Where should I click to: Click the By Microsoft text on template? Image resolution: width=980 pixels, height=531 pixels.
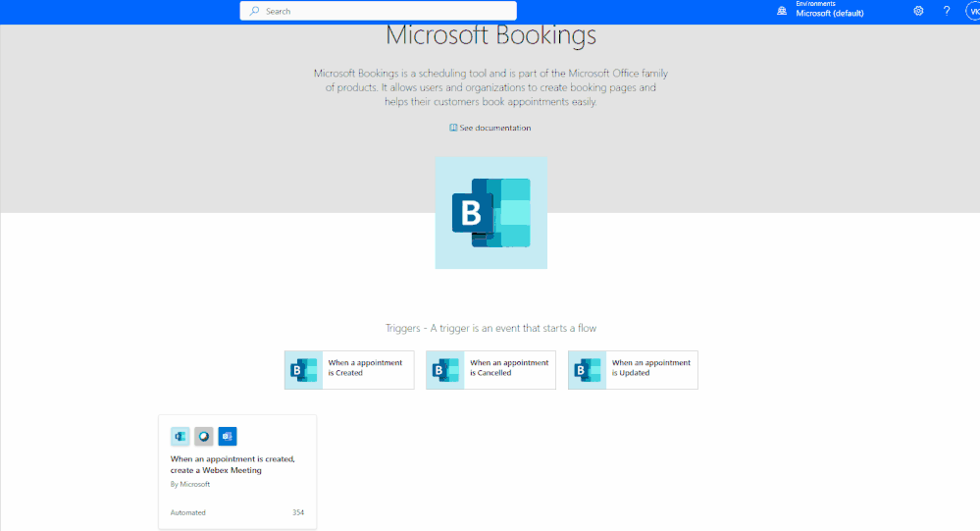(x=190, y=484)
